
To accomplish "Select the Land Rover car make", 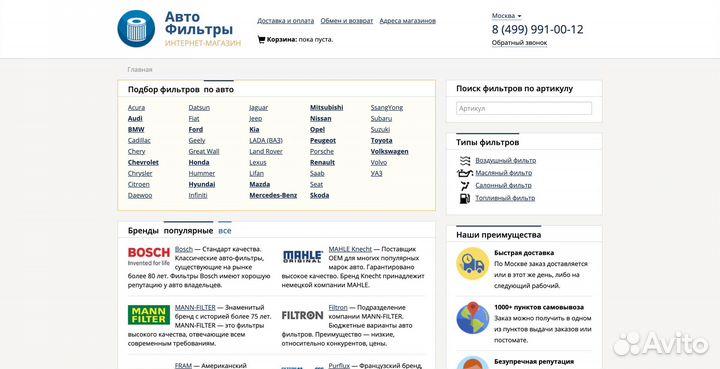I will point(266,151).
